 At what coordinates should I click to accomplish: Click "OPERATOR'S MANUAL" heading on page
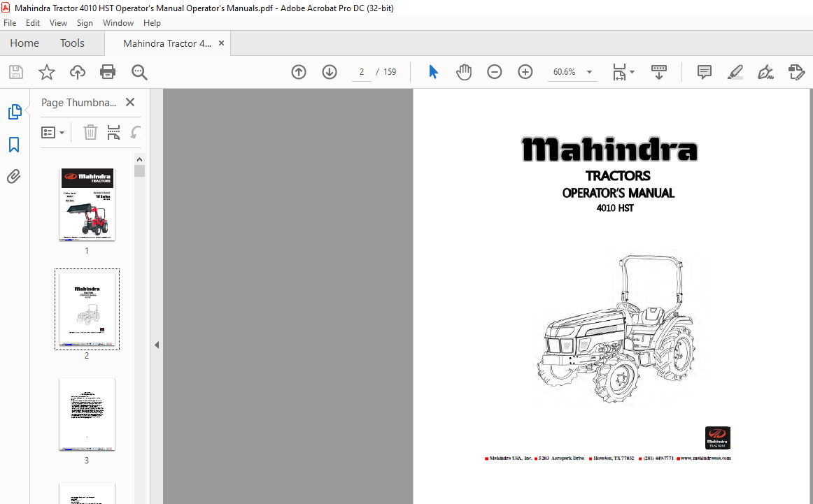click(618, 193)
